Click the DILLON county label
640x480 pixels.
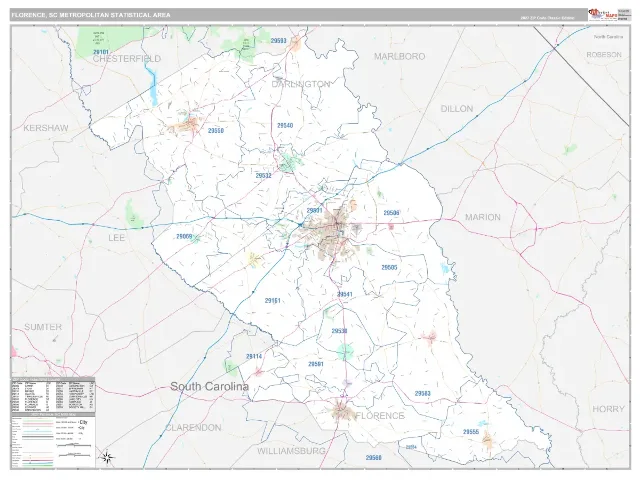[457, 109]
